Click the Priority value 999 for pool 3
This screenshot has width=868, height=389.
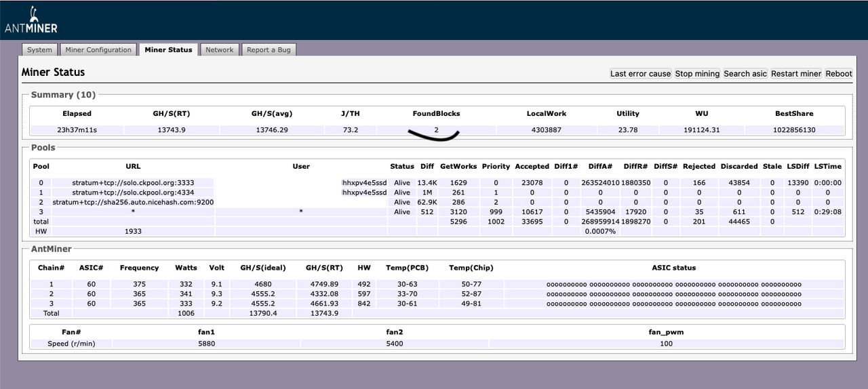496,211
